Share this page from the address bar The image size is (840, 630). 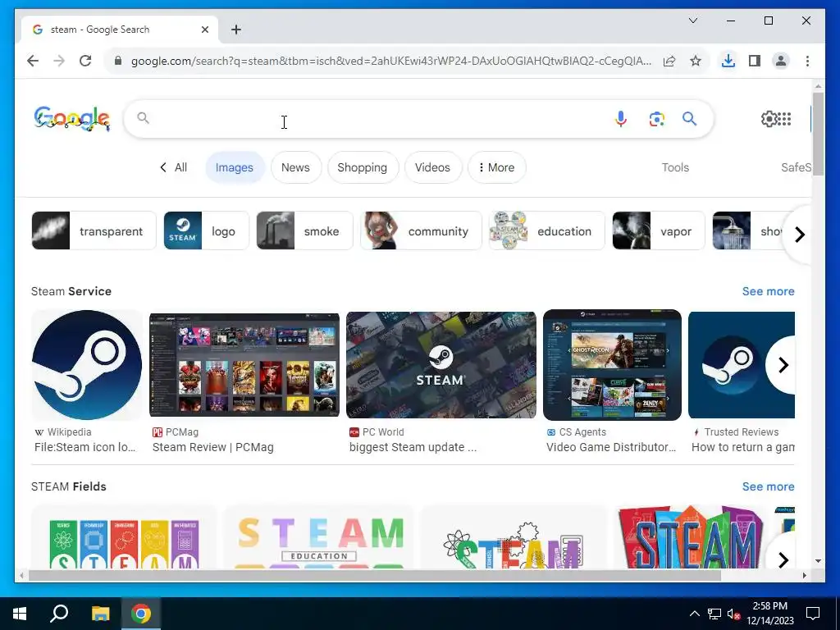click(669, 61)
